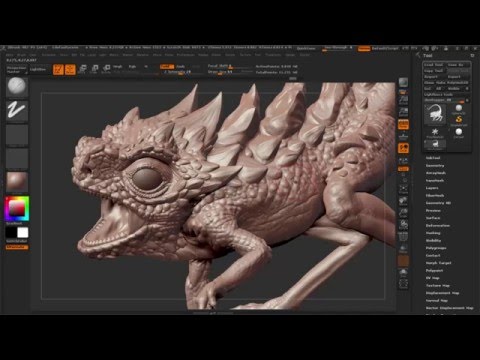Toggle Edit mode button
This screenshot has width=480, height=360.
tap(58, 69)
